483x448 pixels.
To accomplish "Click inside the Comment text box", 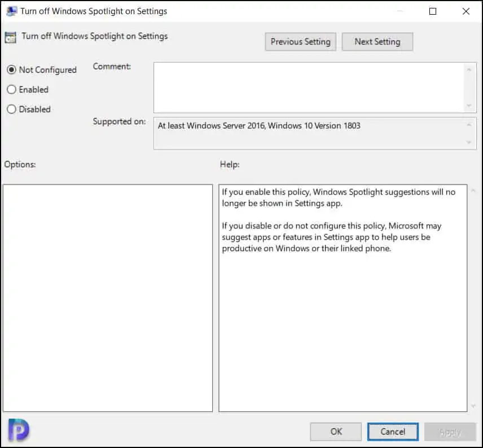I will point(309,87).
